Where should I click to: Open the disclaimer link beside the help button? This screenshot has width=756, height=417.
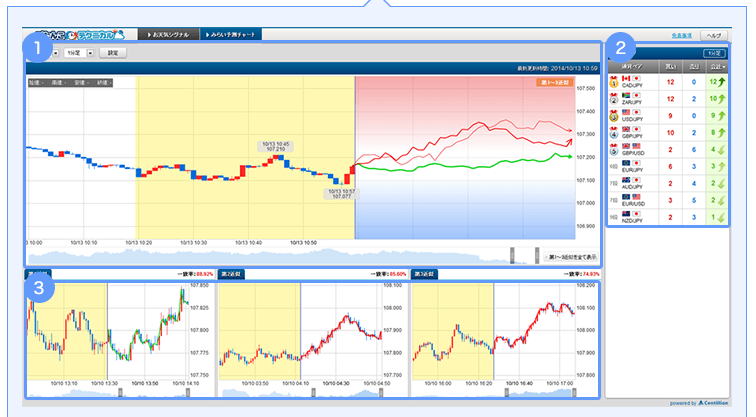(683, 34)
